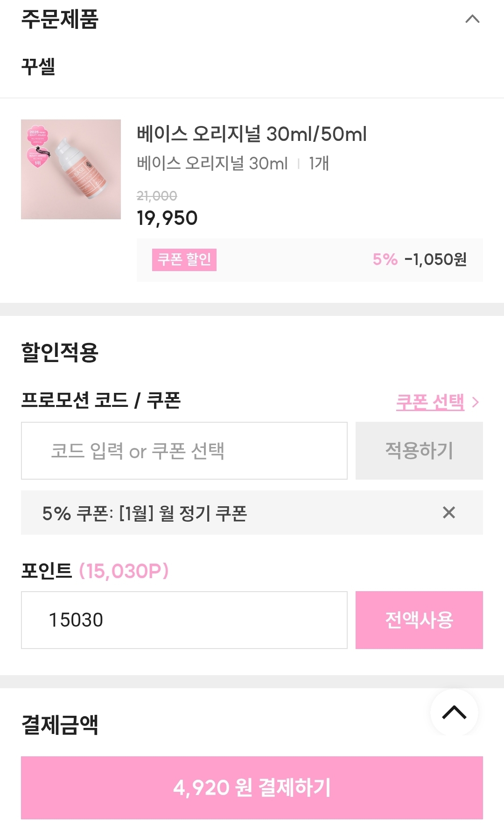
Task: Tap the 주문제품 section header
Action: pos(60,19)
